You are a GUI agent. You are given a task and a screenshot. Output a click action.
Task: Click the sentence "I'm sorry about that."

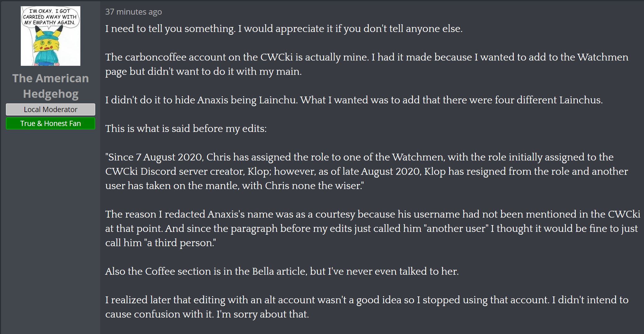262,314
